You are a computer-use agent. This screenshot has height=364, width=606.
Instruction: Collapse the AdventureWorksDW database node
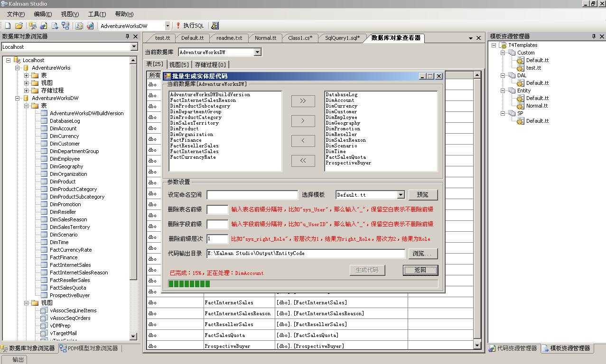point(18,98)
